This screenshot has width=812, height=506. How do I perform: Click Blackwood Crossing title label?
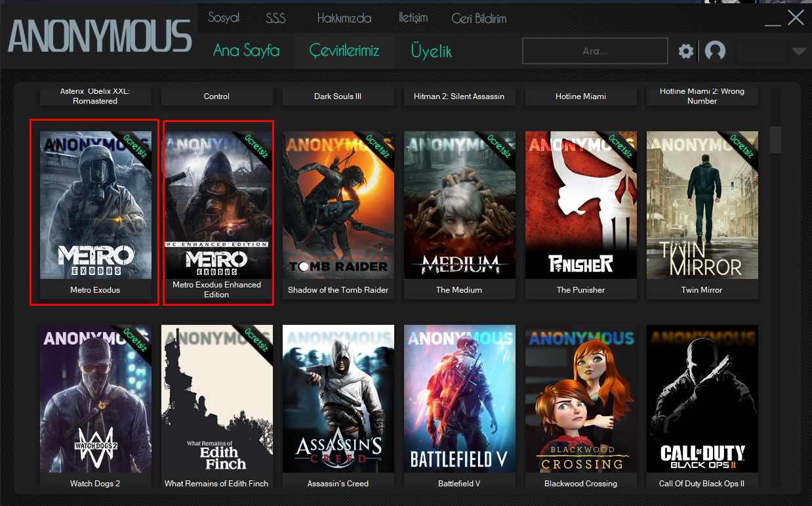[580, 484]
